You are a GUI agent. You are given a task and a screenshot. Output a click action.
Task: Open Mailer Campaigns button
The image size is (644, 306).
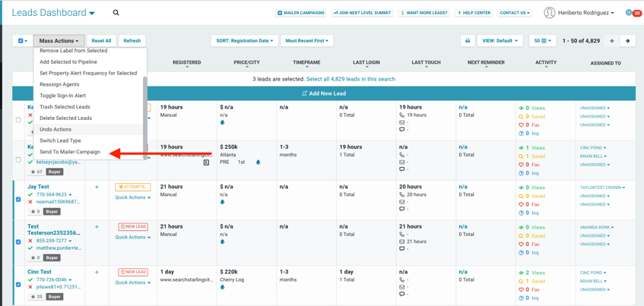(301, 13)
